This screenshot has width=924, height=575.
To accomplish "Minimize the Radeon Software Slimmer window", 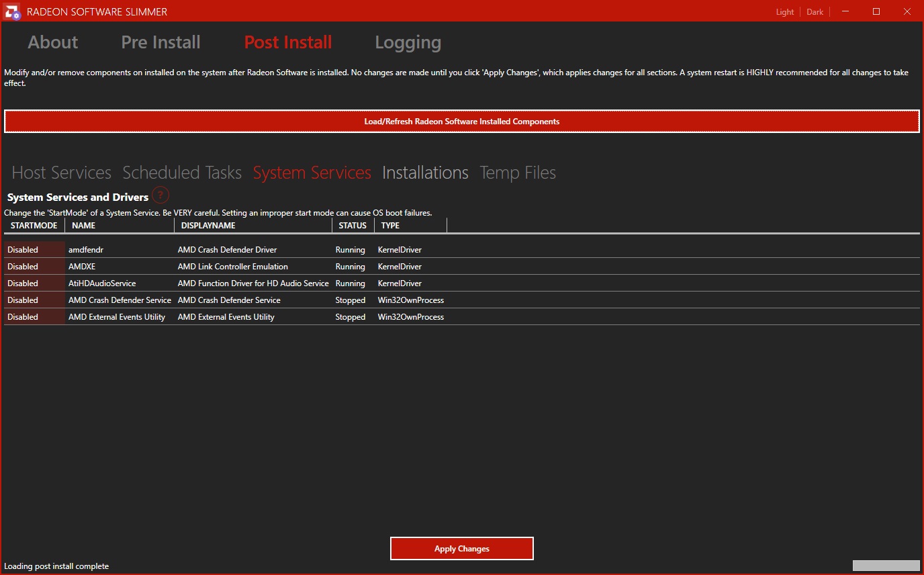I will 846,11.
